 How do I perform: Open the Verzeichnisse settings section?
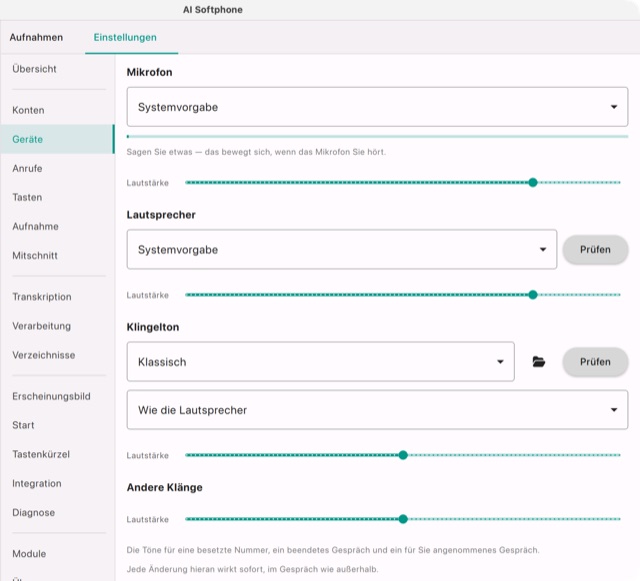pos(57,355)
